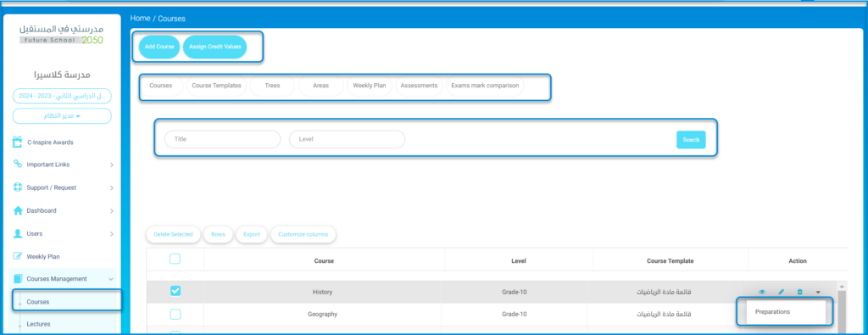Open C-Inspire Awards in the sidebar
Image resolution: width=868 pixels, height=335 pixels.
pos(50,142)
